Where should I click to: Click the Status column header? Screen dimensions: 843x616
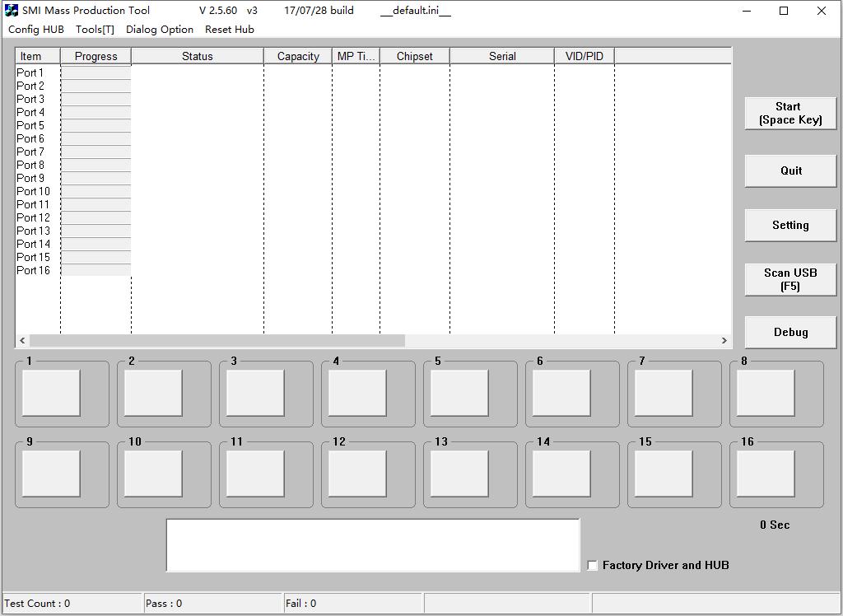(x=197, y=55)
